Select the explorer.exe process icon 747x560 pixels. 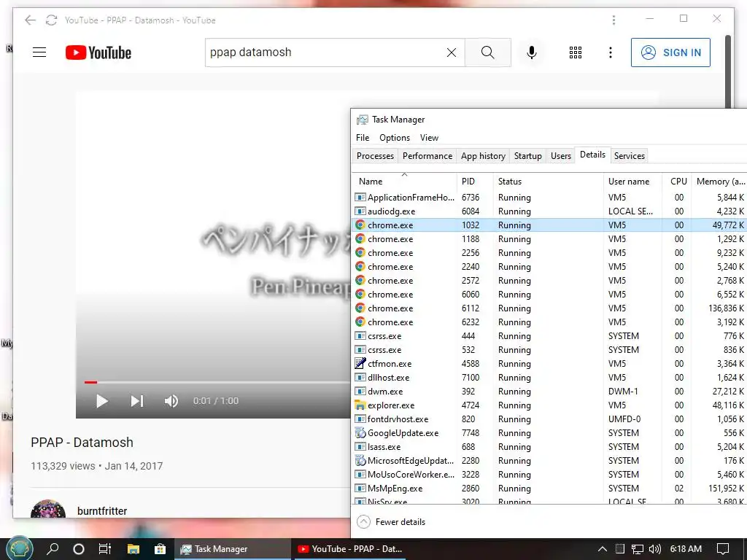pos(360,405)
